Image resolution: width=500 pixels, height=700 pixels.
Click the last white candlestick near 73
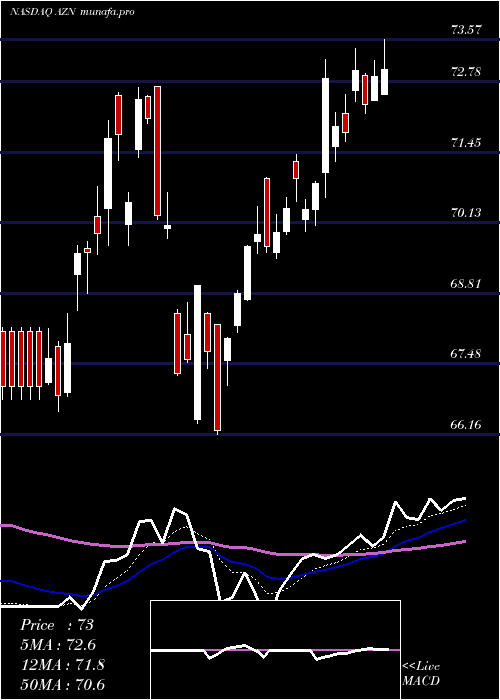(x=384, y=82)
